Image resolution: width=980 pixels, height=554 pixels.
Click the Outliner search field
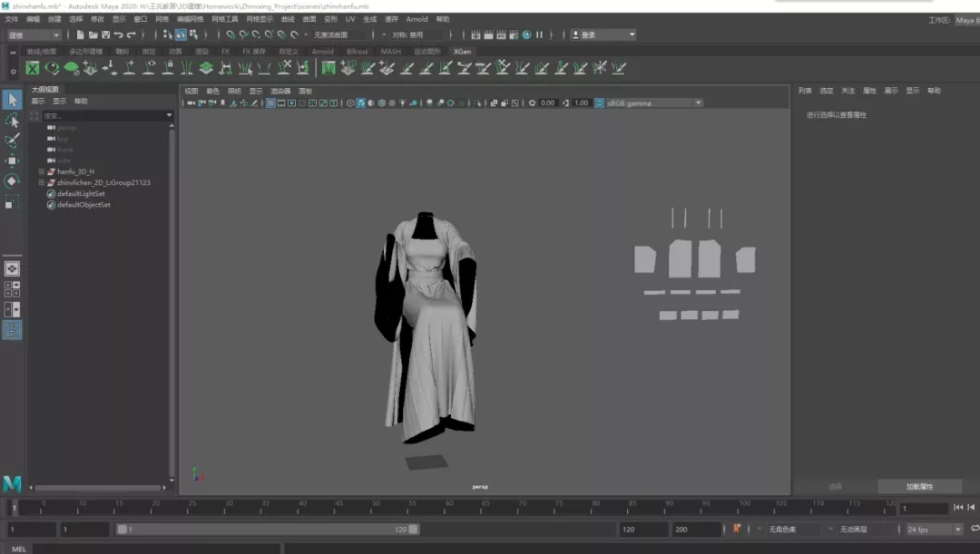pos(102,116)
